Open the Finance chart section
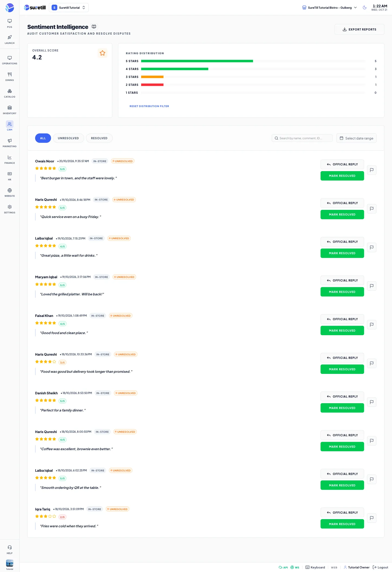This screenshot has width=392, height=572. click(x=10, y=160)
